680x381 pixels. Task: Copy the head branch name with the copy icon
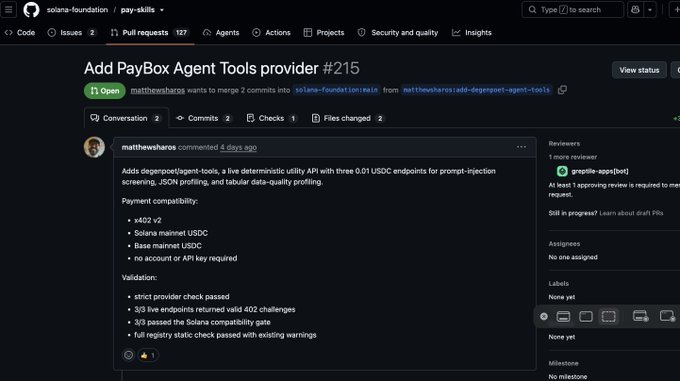click(562, 90)
